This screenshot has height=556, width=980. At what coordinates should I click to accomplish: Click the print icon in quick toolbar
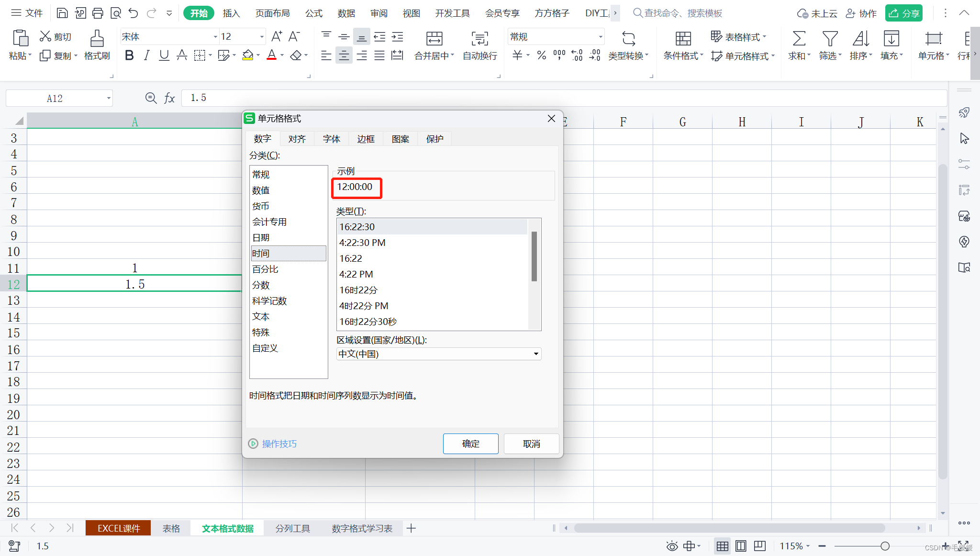(x=98, y=13)
